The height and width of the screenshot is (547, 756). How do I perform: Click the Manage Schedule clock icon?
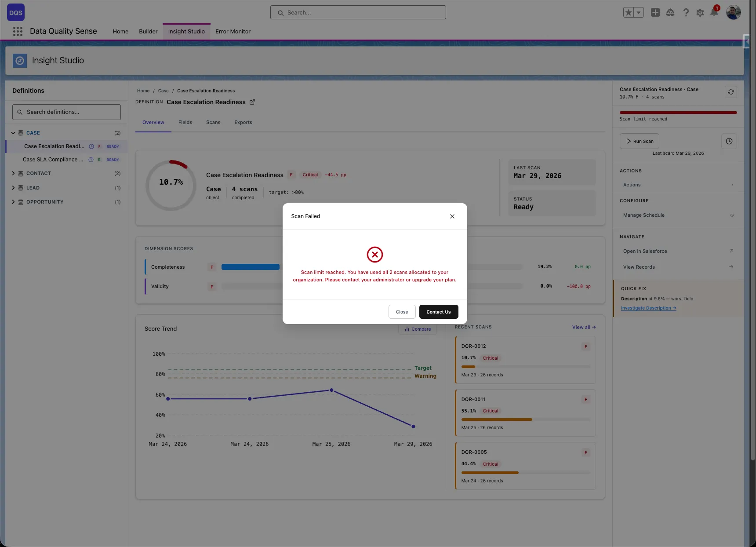732,215
